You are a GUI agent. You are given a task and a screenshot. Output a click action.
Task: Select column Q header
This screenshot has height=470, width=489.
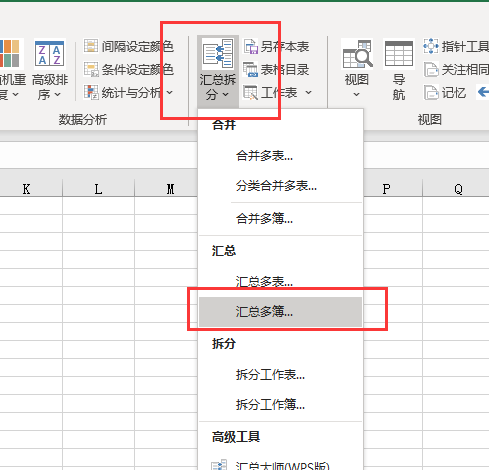click(458, 189)
